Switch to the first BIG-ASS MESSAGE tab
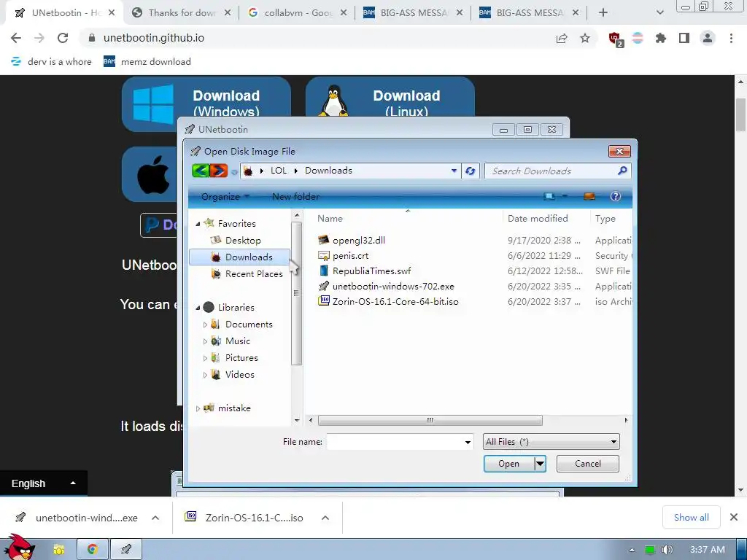Image resolution: width=747 pixels, height=560 pixels. tap(413, 13)
